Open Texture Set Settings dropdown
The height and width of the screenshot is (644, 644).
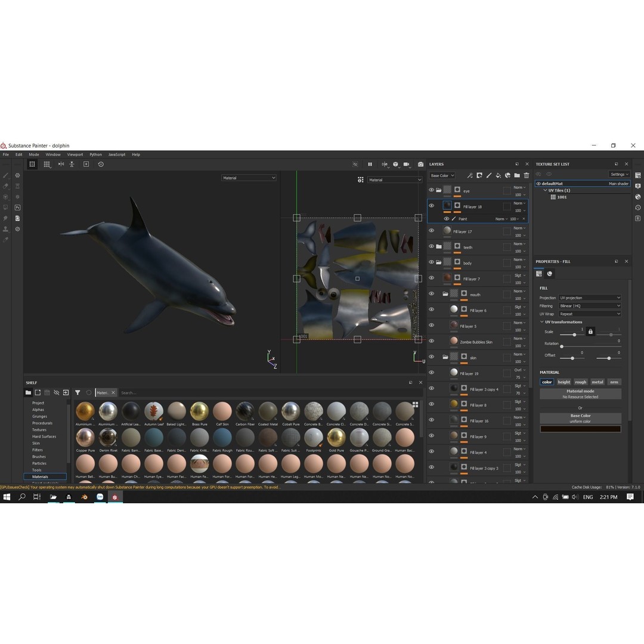point(620,174)
